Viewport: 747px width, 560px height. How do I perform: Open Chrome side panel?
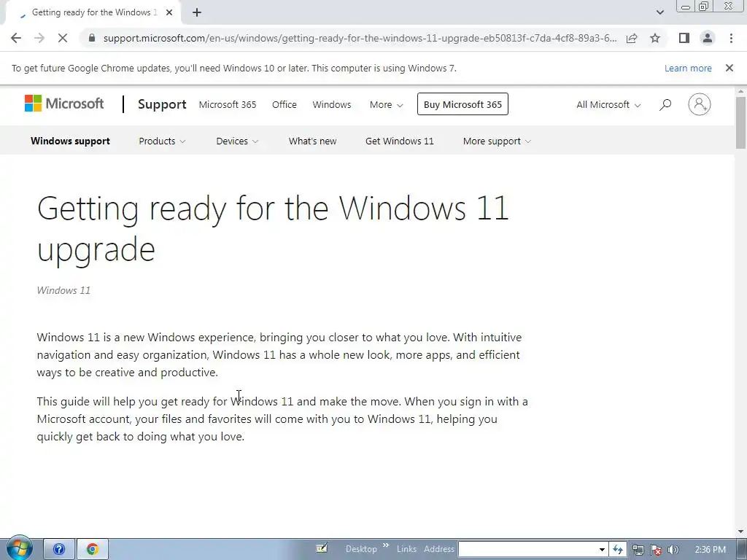click(684, 38)
